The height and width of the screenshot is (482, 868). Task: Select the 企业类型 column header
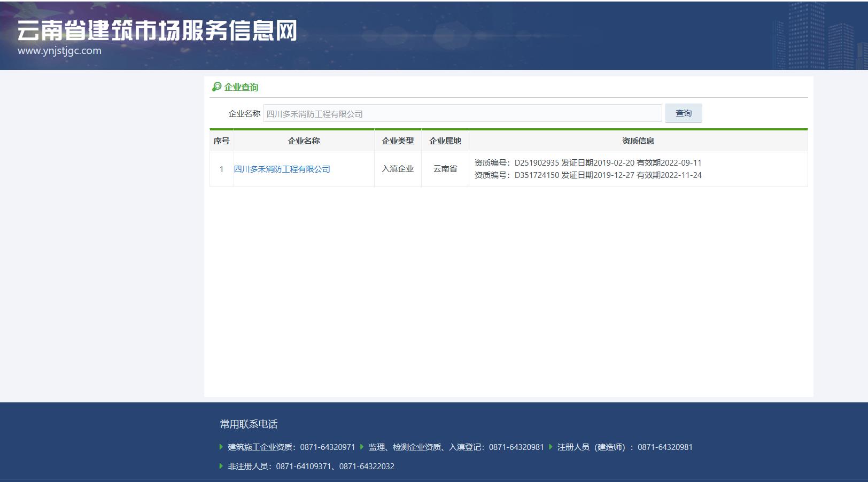(398, 141)
